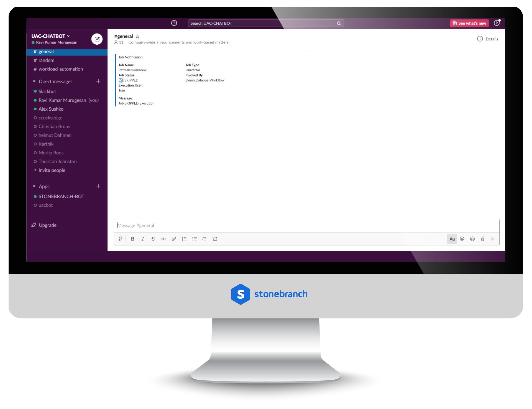The height and width of the screenshot is (409, 532).
Task: Click the hyperlink insertion icon
Action: tap(174, 238)
